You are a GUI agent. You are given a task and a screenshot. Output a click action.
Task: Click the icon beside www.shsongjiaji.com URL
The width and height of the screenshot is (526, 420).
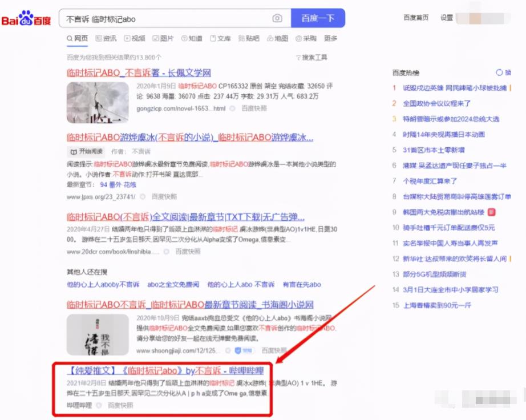tap(228, 350)
